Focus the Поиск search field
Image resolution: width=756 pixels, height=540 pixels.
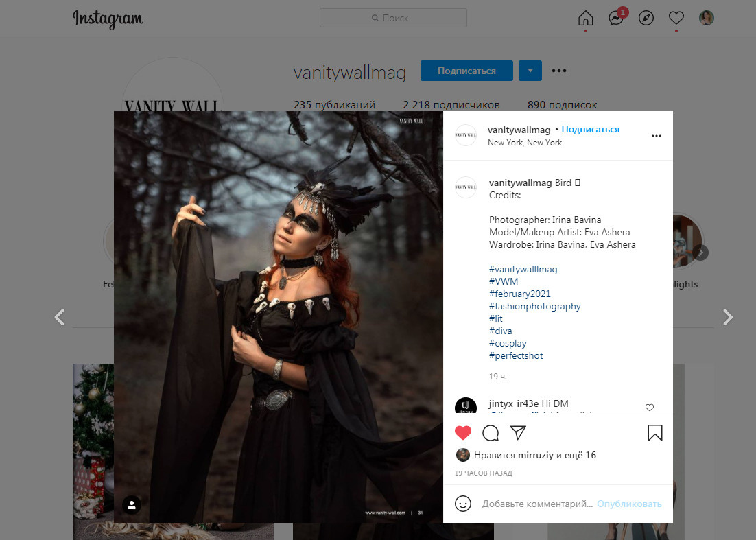click(393, 18)
